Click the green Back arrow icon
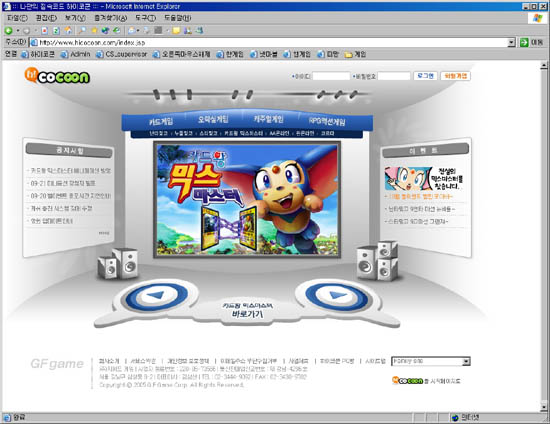 tap(8, 31)
